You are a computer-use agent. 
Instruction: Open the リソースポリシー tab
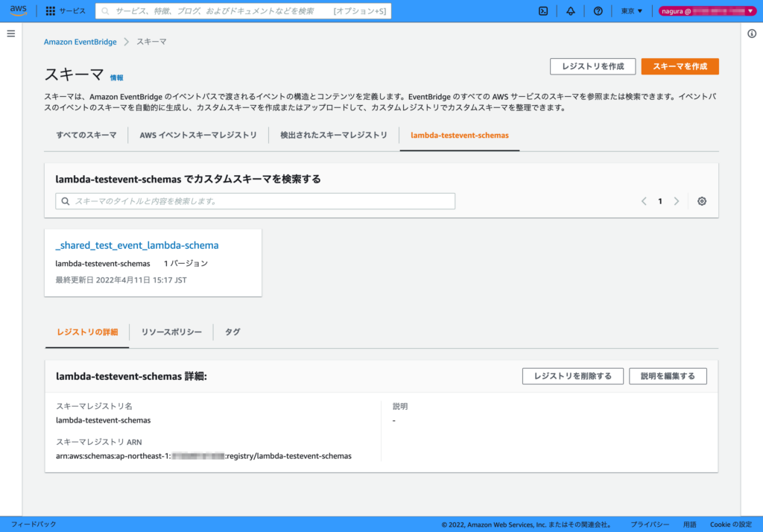coord(171,332)
